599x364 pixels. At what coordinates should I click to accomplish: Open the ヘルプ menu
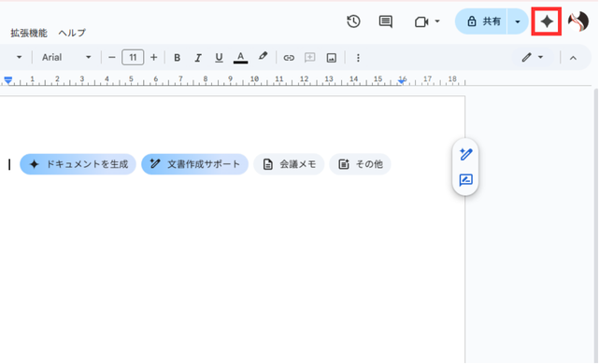tap(72, 34)
